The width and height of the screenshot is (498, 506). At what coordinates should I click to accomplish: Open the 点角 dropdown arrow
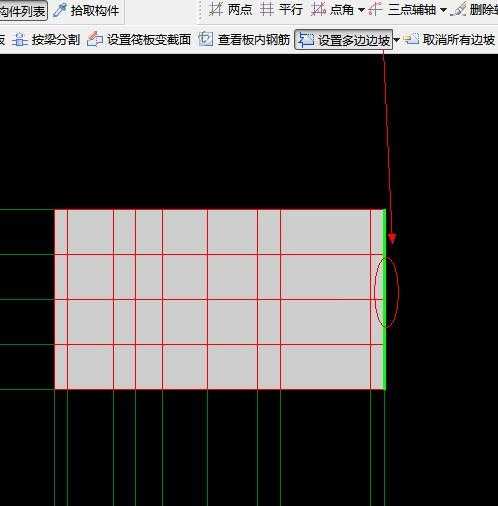click(x=361, y=10)
